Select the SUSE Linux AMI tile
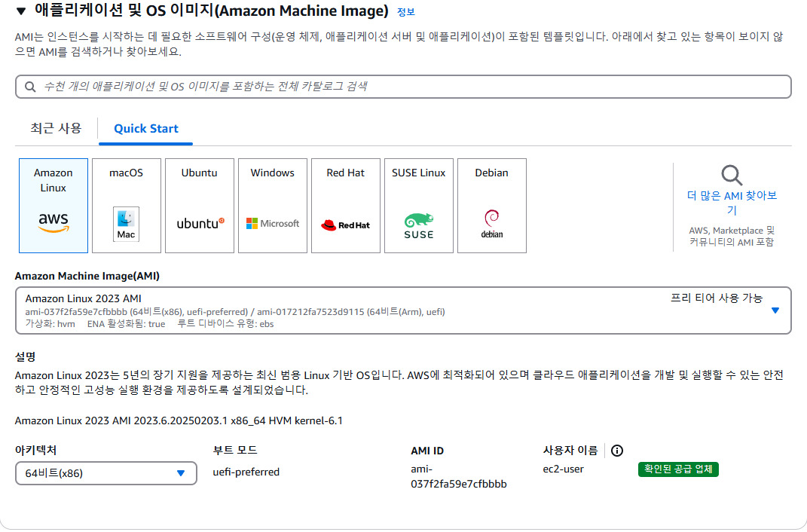The image size is (807, 532). tap(419, 206)
